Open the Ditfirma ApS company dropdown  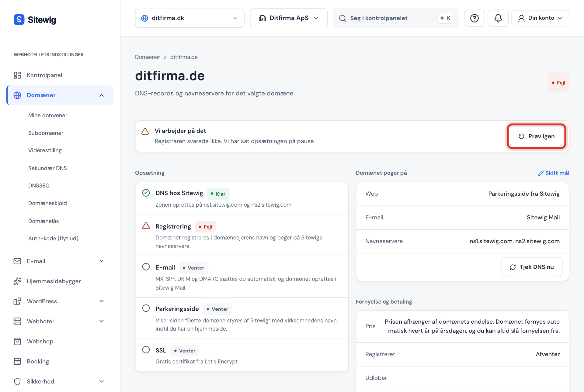click(289, 18)
